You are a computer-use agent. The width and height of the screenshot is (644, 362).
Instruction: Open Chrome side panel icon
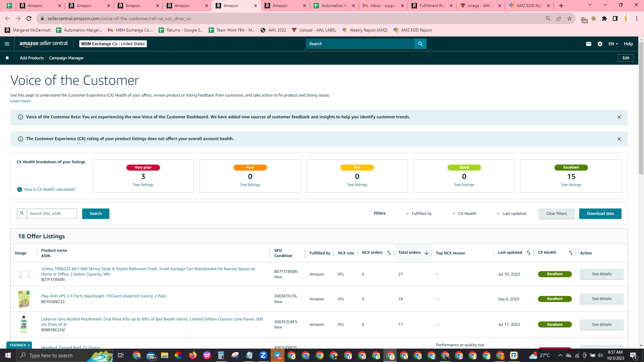[615, 18]
